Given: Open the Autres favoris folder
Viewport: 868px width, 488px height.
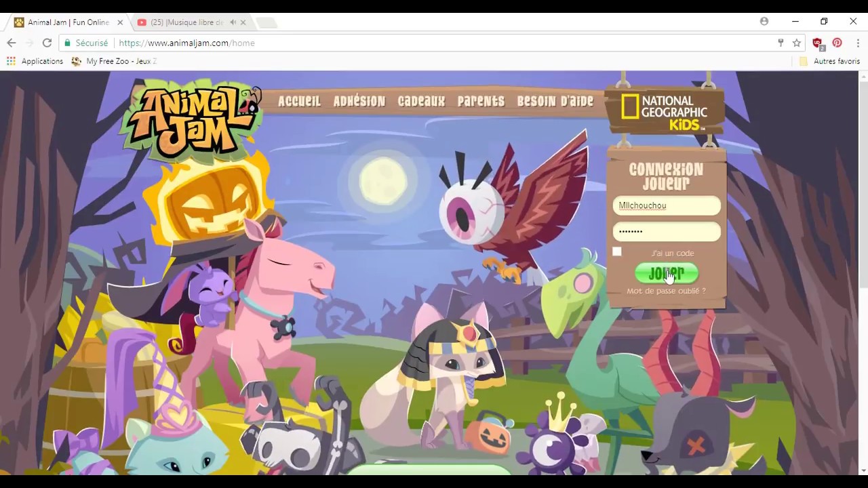Looking at the screenshot, I should point(830,61).
